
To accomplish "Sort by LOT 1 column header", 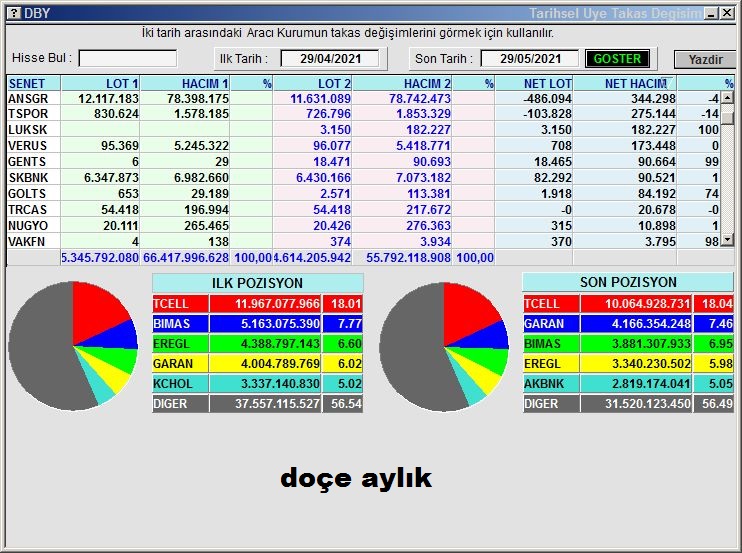I will click(x=100, y=83).
